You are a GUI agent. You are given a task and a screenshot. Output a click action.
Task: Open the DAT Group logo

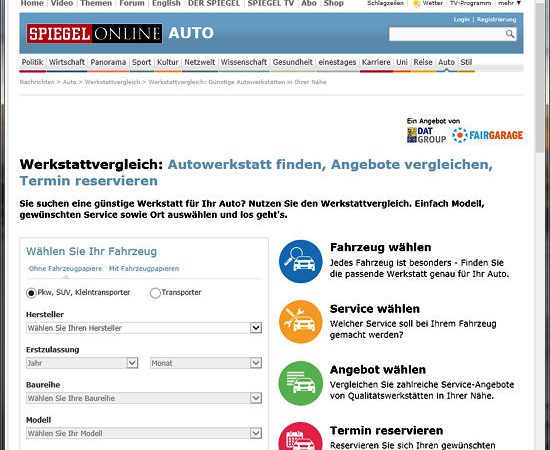click(x=426, y=135)
